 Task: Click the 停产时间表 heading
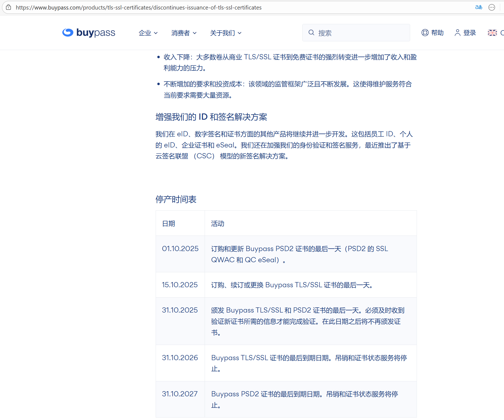(x=176, y=199)
